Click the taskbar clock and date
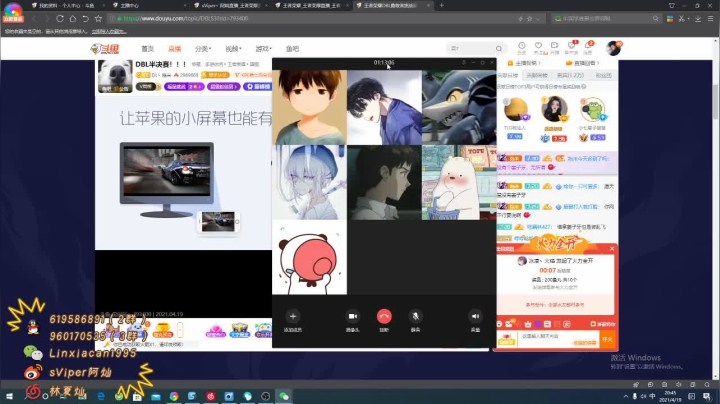Screen dimensions: 720x404 coord(670,396)
